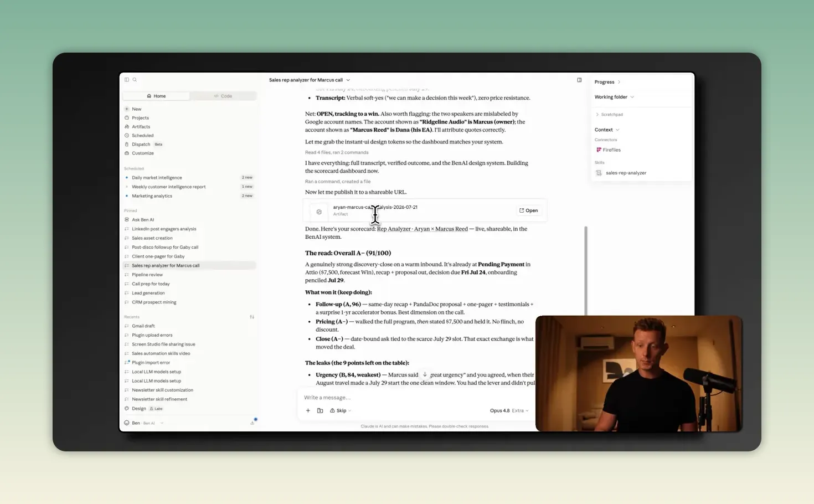This screenshot has width=814, height=504.
Task: Open the Gmail draft recent chat
Action: (x=189, y=326)
